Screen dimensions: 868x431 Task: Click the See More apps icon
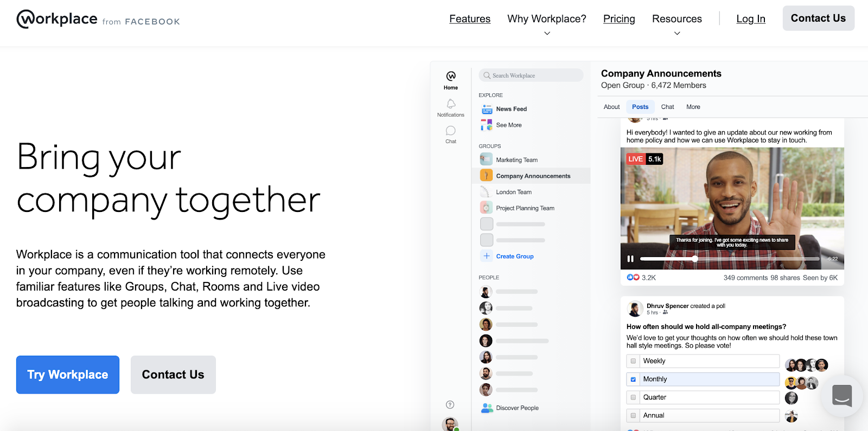tap(487, 125)
